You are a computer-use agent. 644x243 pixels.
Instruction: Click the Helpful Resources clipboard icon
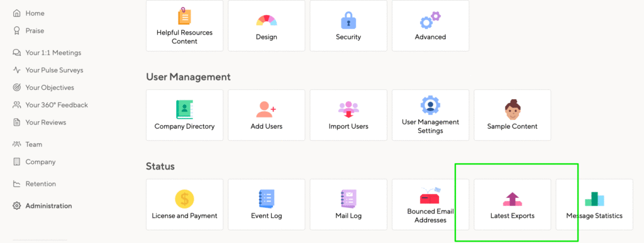[x=184, y=16]
